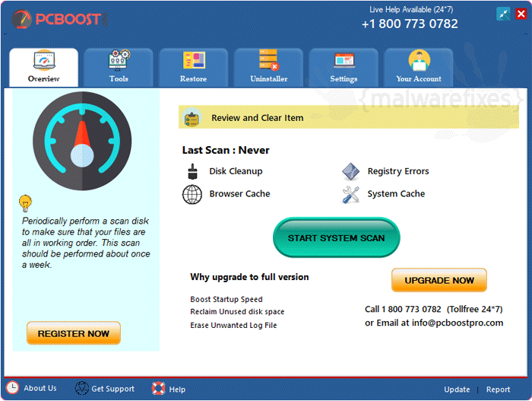Viewport: 532px width, 401px height.
Task: Click the lightbulb tip icon
Action: coord(25,203)
